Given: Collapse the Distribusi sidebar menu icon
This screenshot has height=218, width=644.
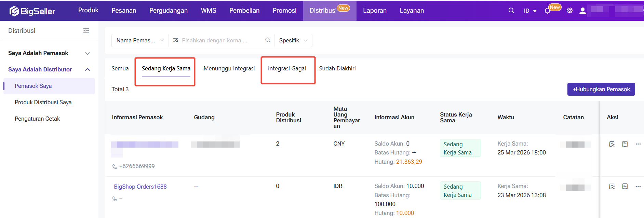Looking at the screenshot, I should (86, 31).
